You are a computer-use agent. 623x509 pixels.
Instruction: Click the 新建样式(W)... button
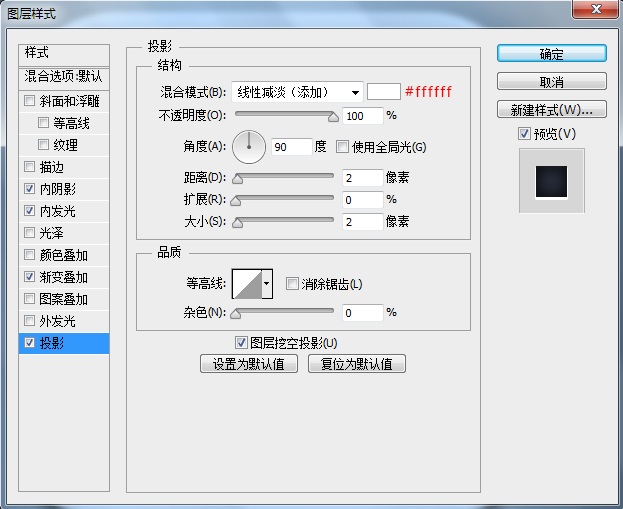tap(551, 109)
